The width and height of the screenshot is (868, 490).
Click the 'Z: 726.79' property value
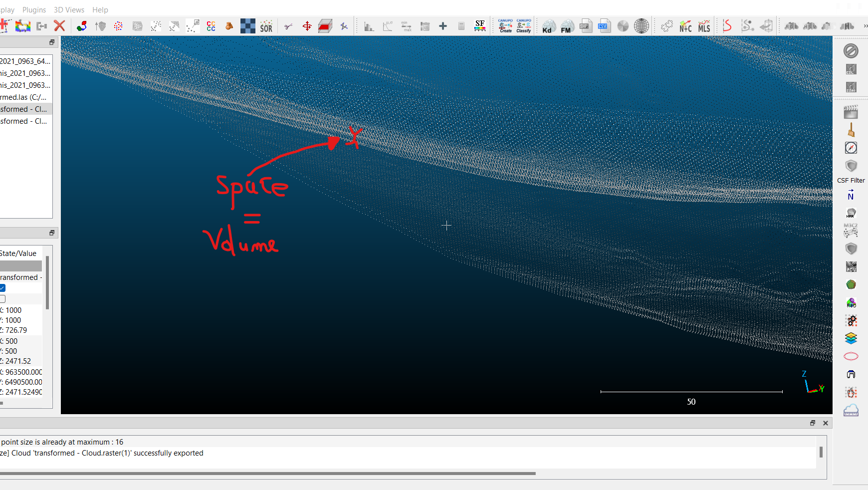click(x=14, y=330)
